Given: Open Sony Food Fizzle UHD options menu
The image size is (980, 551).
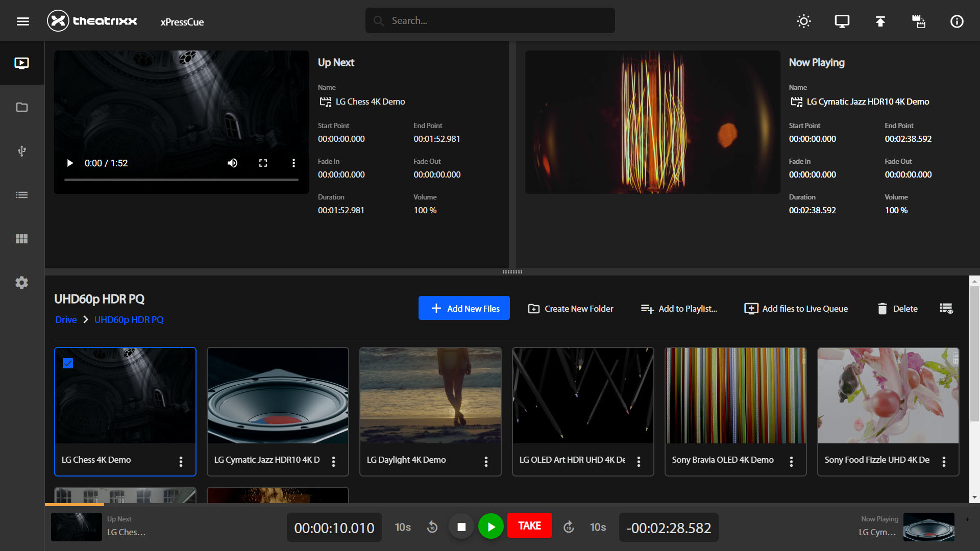Looking at the screenshot, I should click(944, 461).
